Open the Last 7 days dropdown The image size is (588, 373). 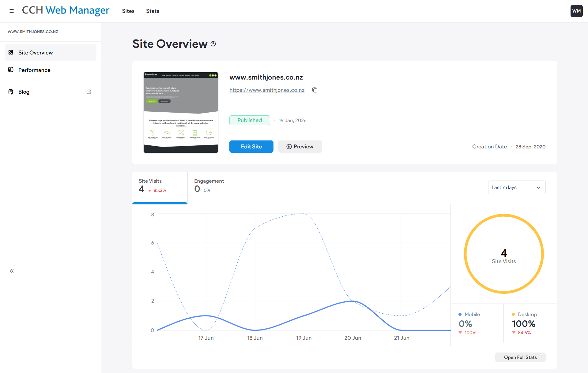click(517, 187)
